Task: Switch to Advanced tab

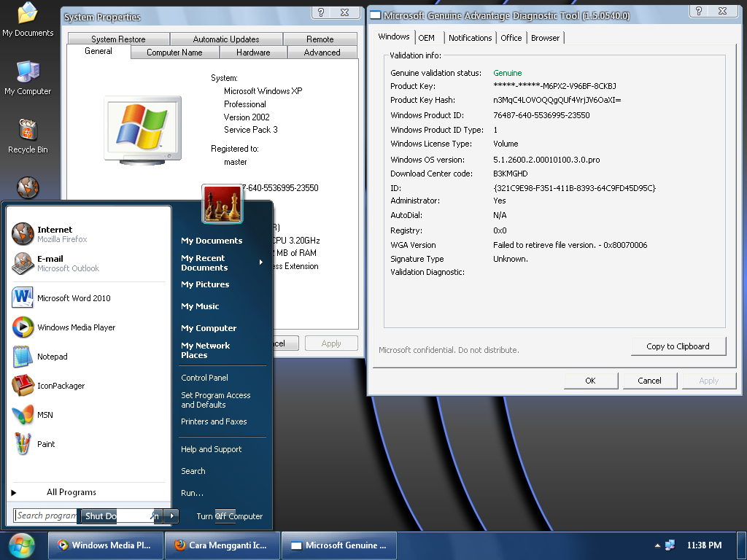Action: pos(322,52)
